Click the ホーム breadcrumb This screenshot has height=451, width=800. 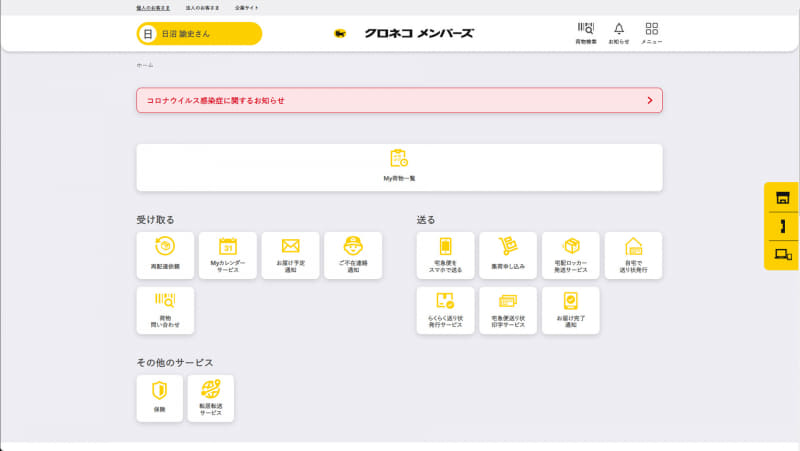(144, 65)
